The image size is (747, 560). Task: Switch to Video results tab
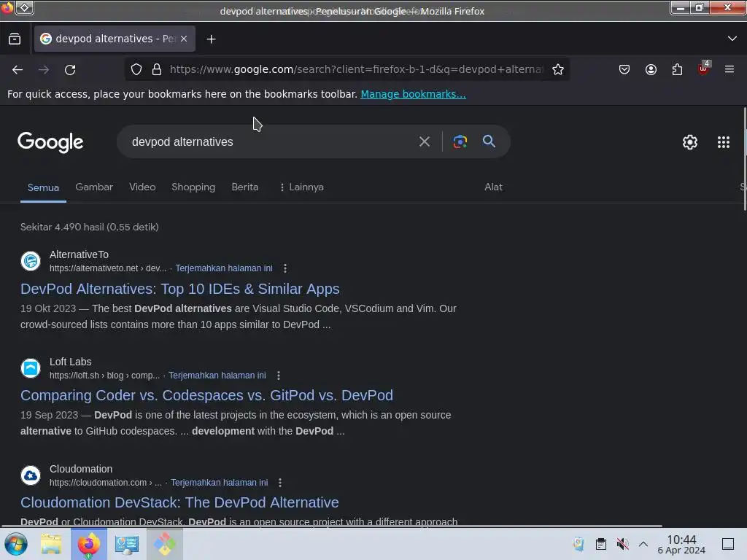click(142, 187)
